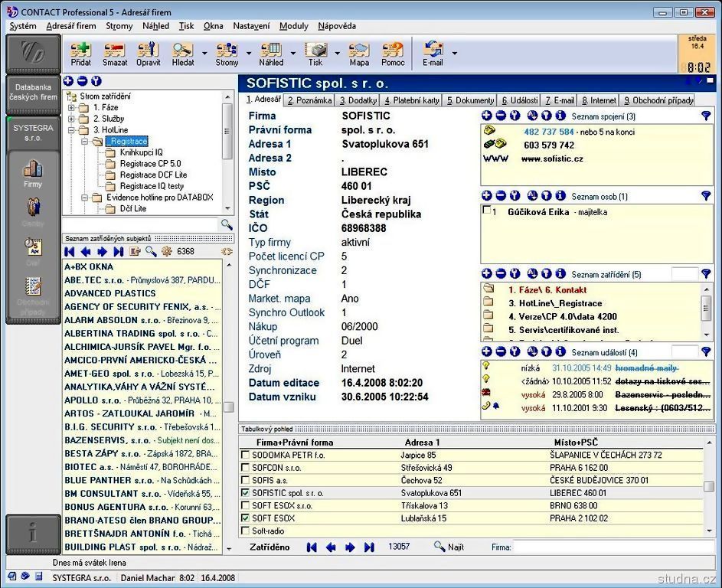Check the SOFIS a.s. row checkbox

coord(245,481)
